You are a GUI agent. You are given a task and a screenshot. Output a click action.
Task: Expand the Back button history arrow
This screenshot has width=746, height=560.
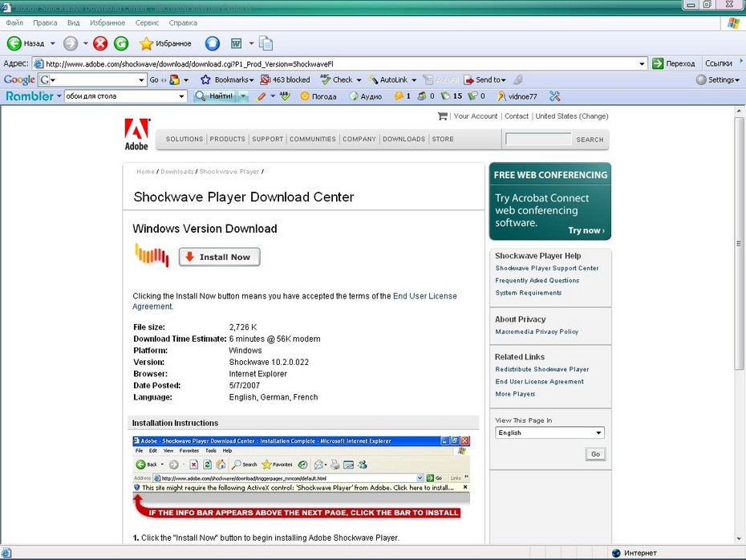pyautogui.click(x=52, y=43)
